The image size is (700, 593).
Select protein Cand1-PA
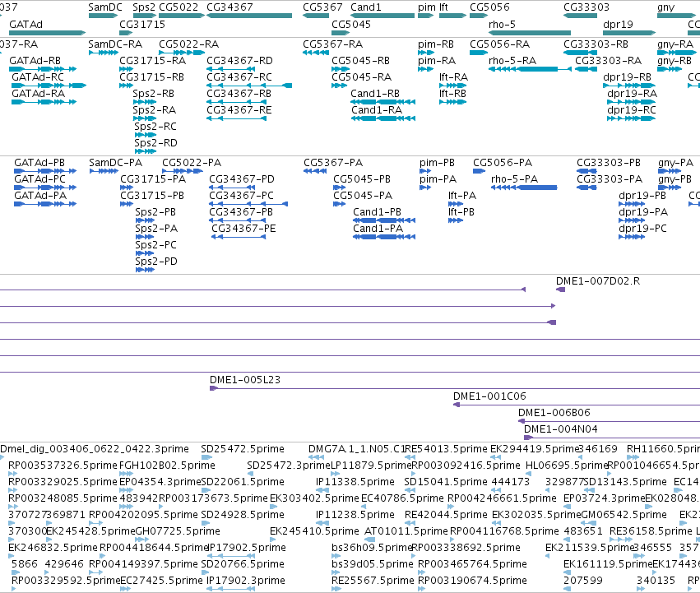(384, 237)
